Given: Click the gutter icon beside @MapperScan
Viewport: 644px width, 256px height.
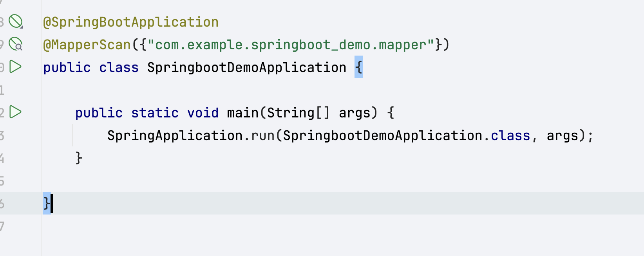Looking at the screenshot, I should click(x=16, y=44).
